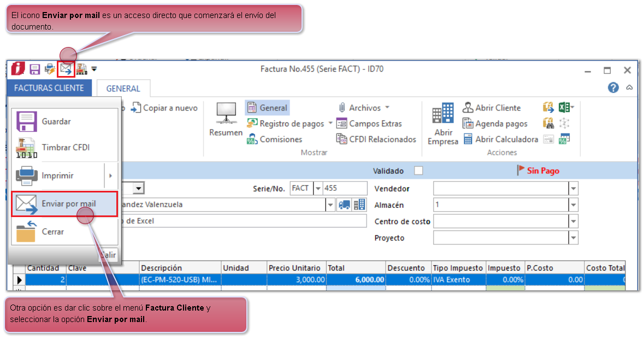Click Abrir Calculadora

[x=501, y=139]
